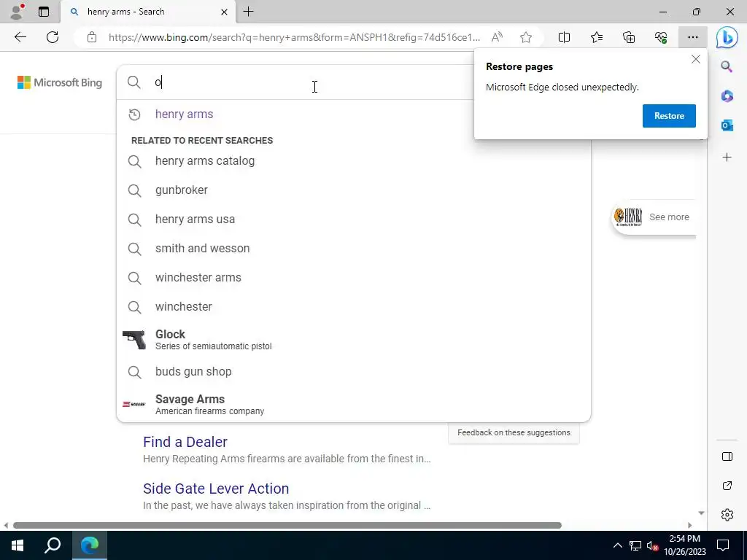
Task: Open a new tab
Action: (x=248, y=12)
